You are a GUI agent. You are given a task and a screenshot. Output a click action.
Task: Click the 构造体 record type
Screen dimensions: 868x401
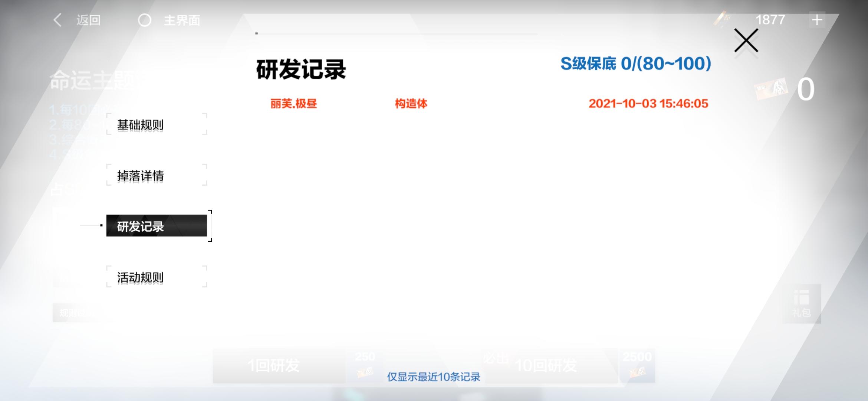tap(411, 104)
